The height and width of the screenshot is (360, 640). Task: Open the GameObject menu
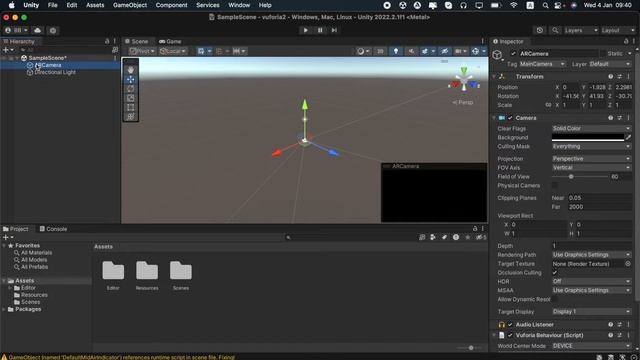pyautogui.click(x=130, y=5)
